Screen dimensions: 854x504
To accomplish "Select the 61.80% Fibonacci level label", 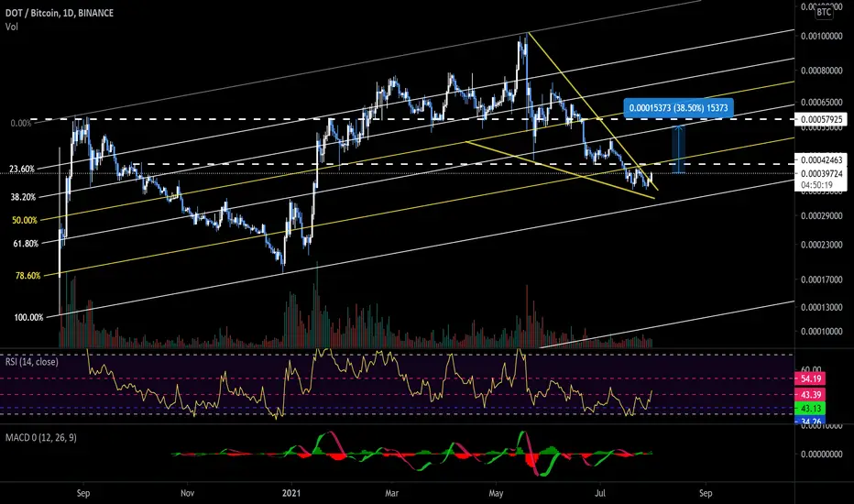I will click(26, 244).
